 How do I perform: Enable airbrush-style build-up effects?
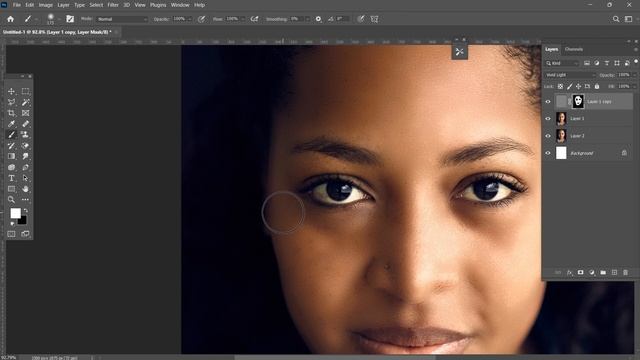click(254, 19)
